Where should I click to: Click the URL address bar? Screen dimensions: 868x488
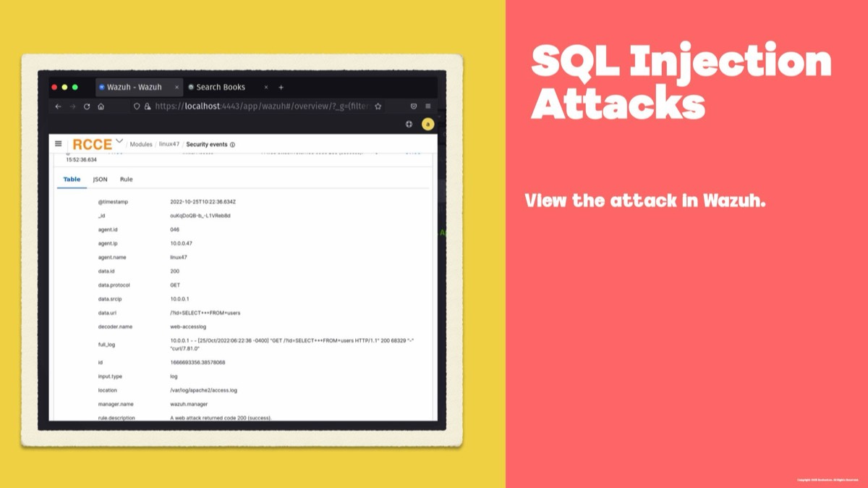[x=260, y=106]
